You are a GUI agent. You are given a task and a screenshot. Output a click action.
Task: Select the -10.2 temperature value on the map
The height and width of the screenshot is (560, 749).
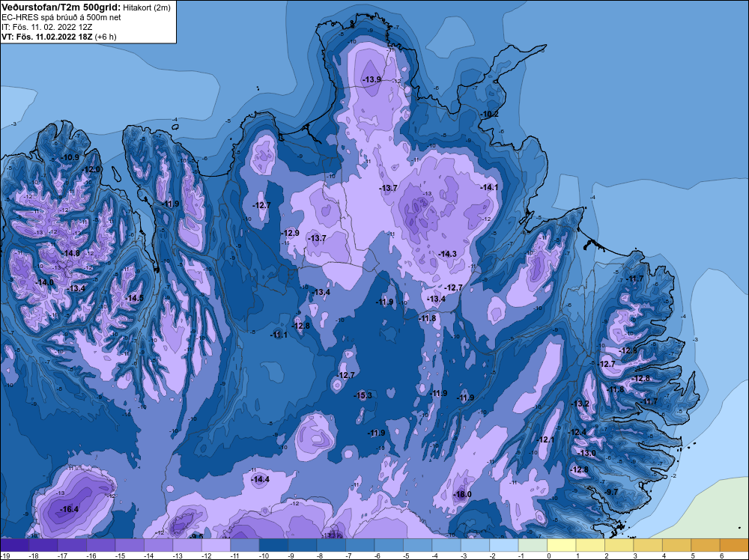(489, 114)
